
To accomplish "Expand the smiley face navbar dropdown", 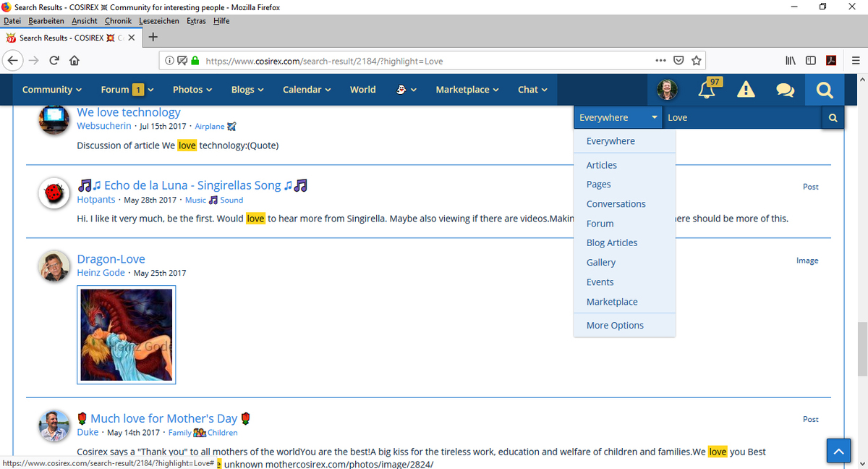I will pos(406,90).
